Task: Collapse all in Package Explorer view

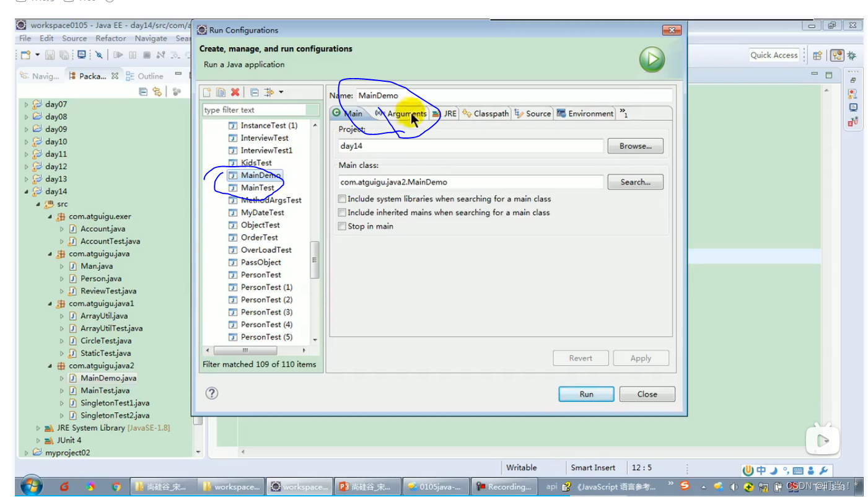Action: [143, 92]
